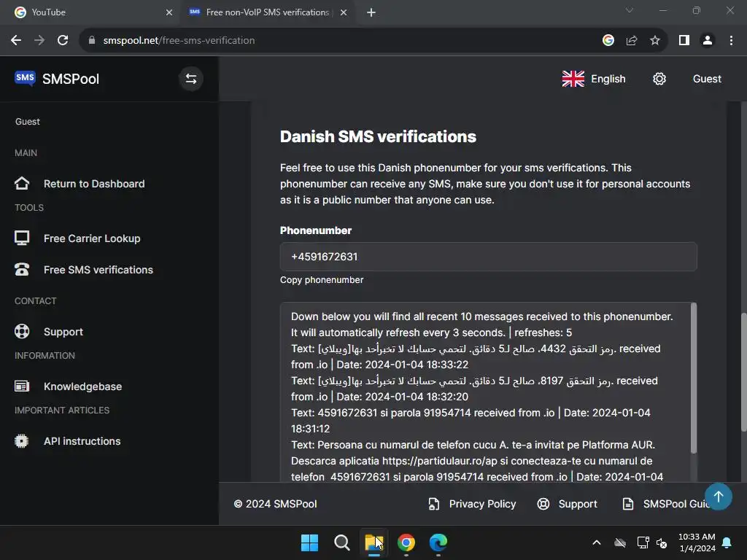
Task: Open the Guest account menu in header
Action: [707, 79]
